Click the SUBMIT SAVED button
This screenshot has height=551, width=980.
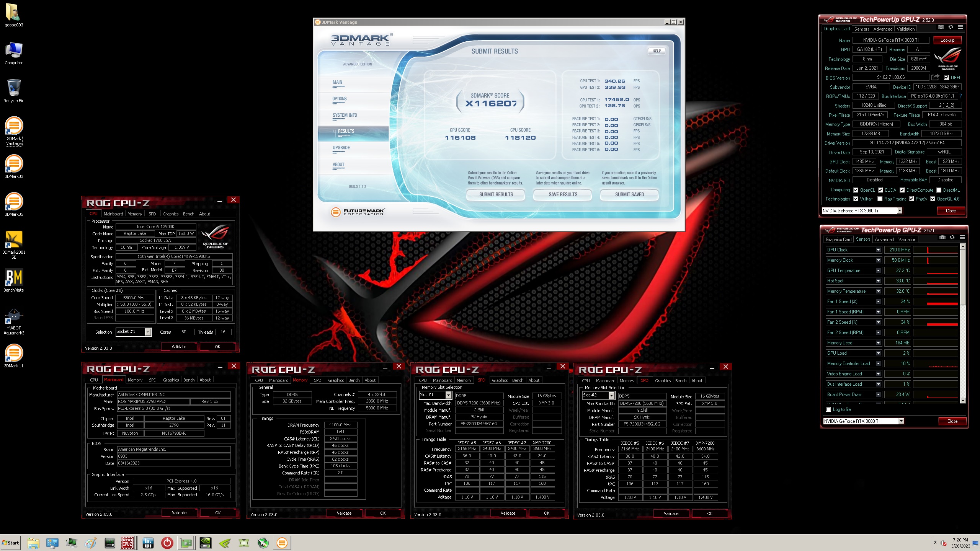[x=629, y=194]
